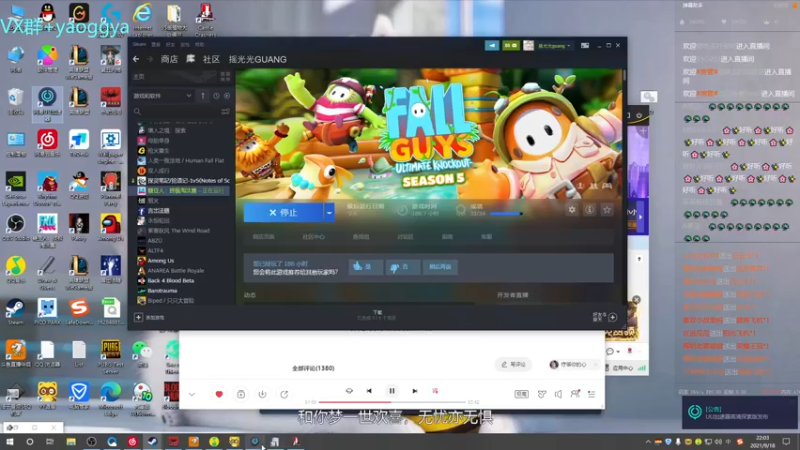Open friends and chat at Steam's bottom right
This screenshot has width=800, height=450.
[605, 317]
